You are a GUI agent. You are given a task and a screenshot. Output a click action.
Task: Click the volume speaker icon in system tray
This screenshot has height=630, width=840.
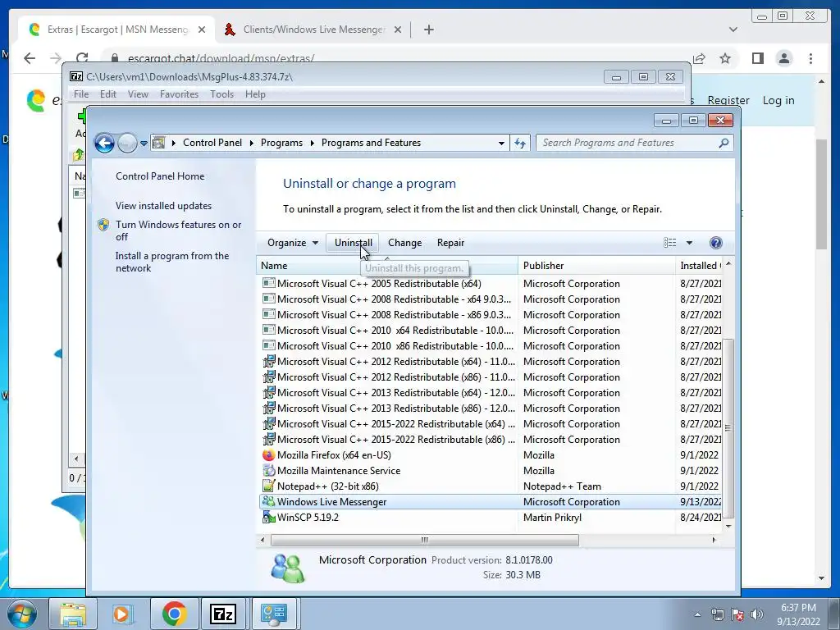coord(757,614)
